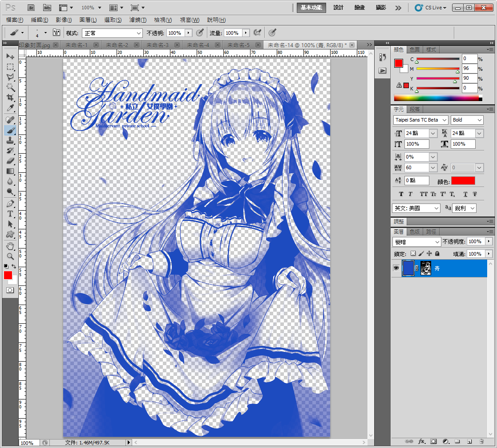Viewport: 497px width, 448px height.
Task: Toggle underline in Character panel
Action: pos(465,194)
